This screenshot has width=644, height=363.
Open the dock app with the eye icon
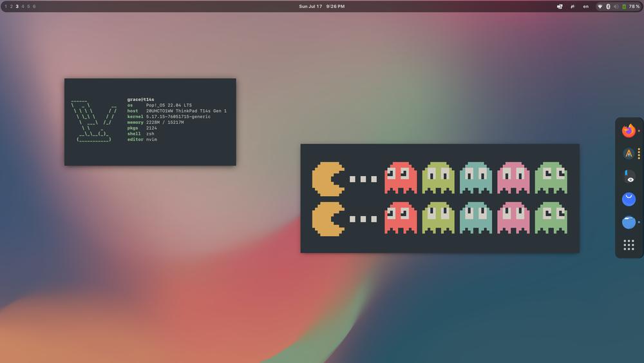pos(629,177)
